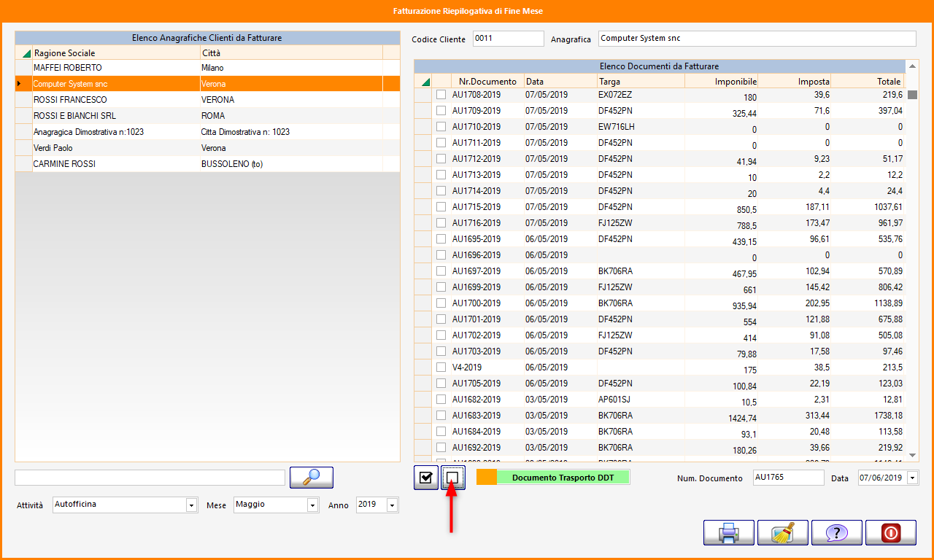Click the Imposta column header
This screenshot has width=934, height=560.
(x=794, y=82)
